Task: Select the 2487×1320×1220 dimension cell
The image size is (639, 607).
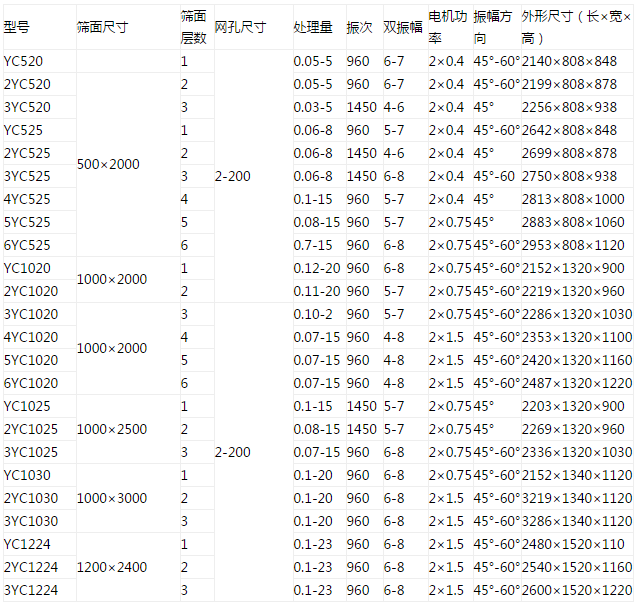Action: (577, 383)
